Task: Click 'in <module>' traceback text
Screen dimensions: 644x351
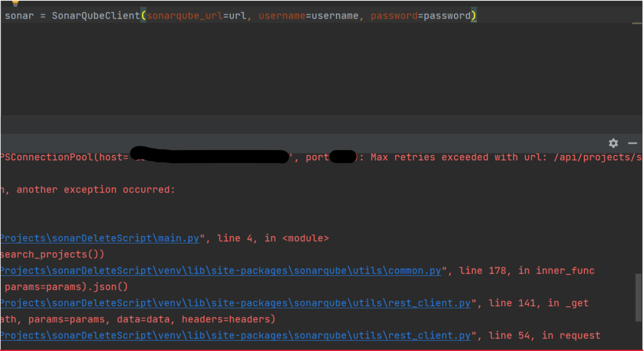Action: (x=297, y=238)
